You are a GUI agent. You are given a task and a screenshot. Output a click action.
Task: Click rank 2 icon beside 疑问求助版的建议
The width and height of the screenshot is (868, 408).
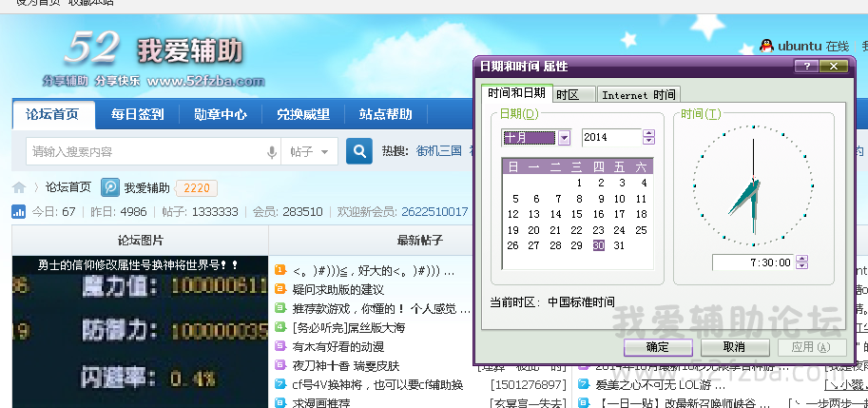point(280,289)
